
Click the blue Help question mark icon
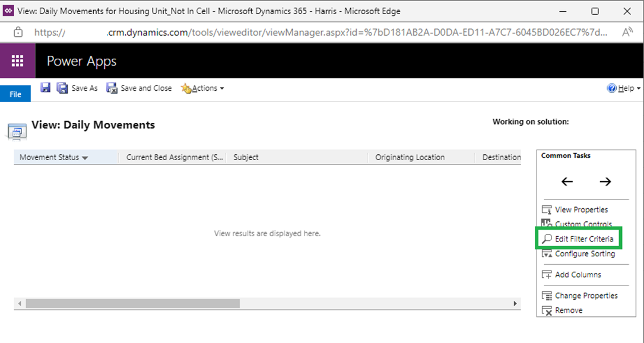611,88
